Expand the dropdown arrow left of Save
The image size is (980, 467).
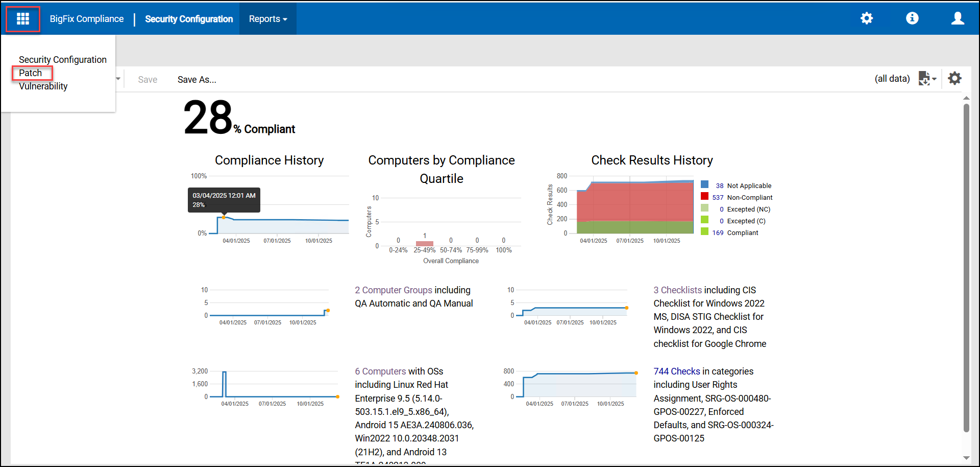click(x=118, y=79)
